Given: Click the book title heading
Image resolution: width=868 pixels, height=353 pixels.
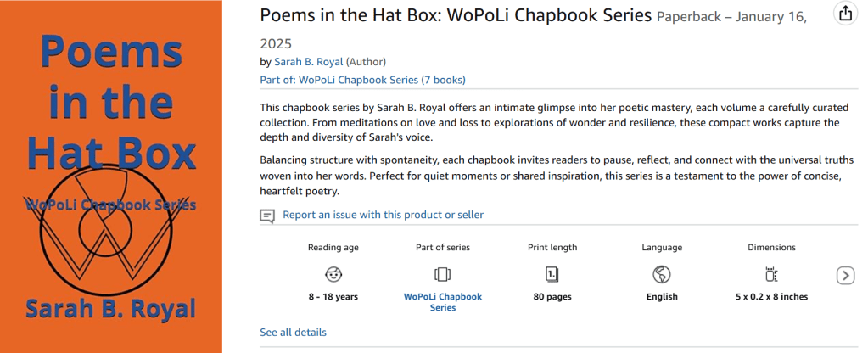Looking at the screenshot, I should 456,16.
